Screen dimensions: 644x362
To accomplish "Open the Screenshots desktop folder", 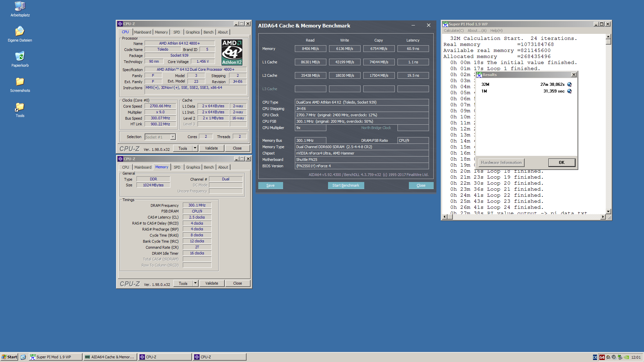I will coord(20,84).
